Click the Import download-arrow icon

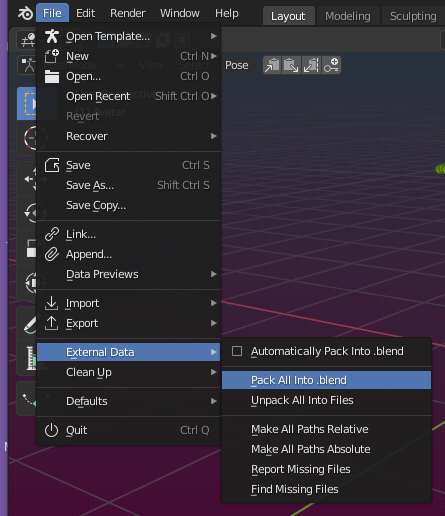[x=51, y=303]
